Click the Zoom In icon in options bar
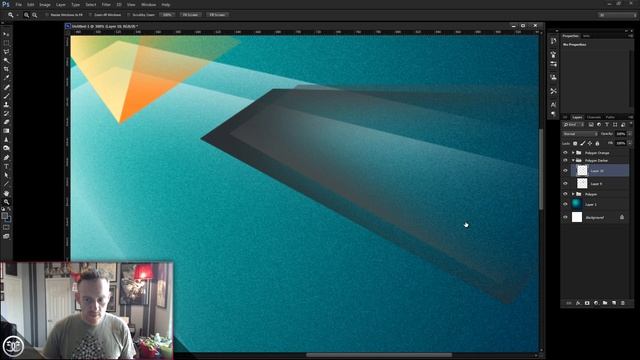 point(27,15)
